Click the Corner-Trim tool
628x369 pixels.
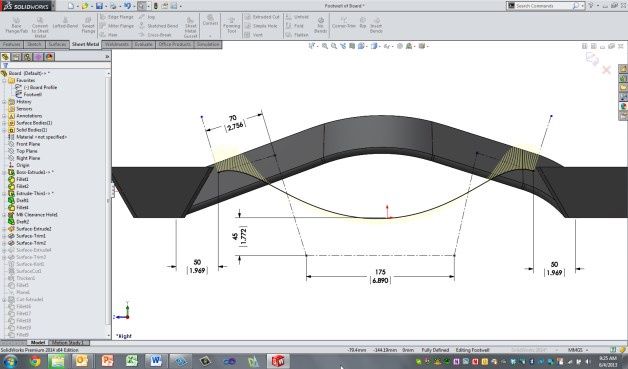pyautogui.click(x=344, y=23)
